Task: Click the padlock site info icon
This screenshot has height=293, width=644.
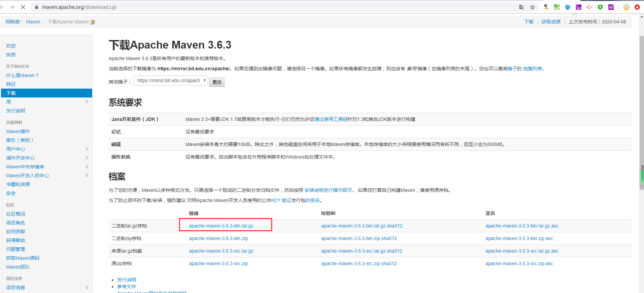Action: (x=37, y=7)
